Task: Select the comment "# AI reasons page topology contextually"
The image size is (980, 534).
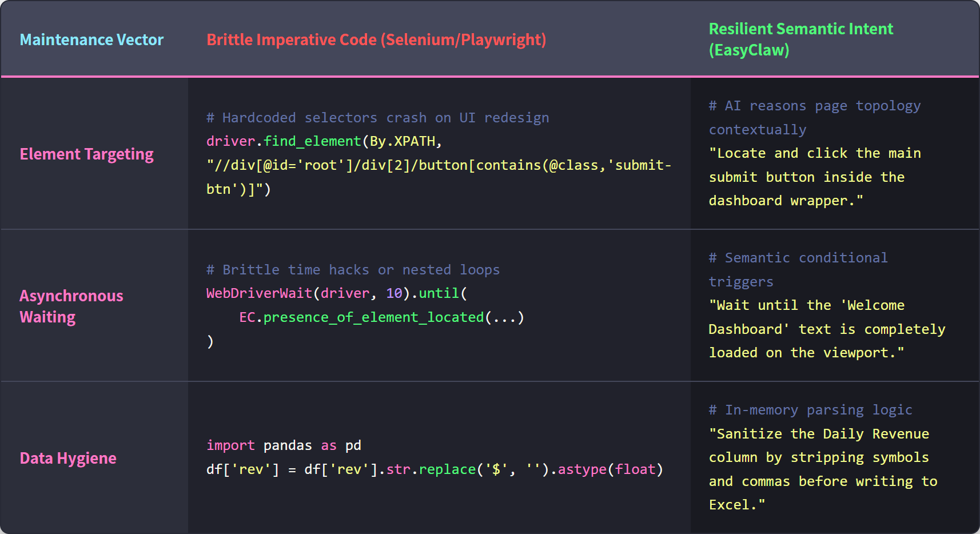Action: click(815, 118)
